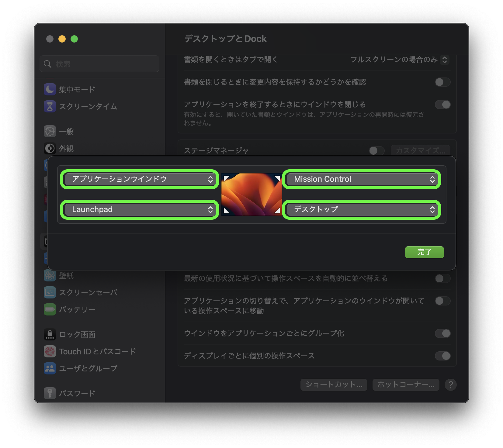Click the wallpaper screen preview thumbnail
The height and width of the screenshot is (448, 503).
click(251, 195)
